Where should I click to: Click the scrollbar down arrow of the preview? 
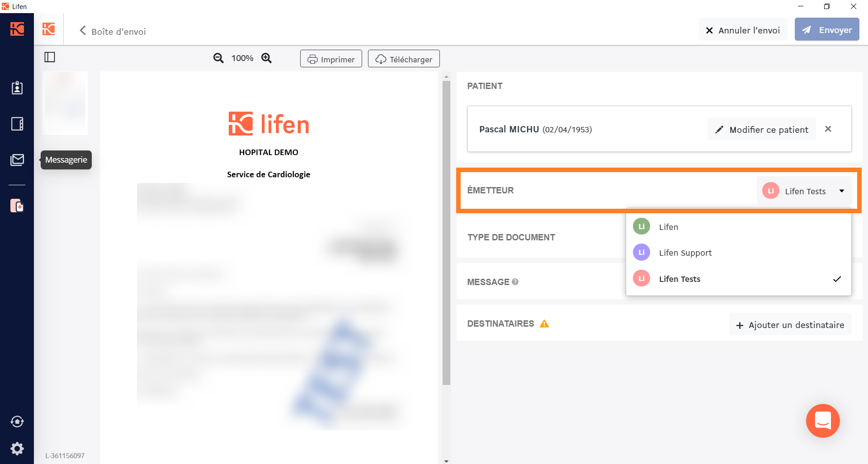[446, 461]
